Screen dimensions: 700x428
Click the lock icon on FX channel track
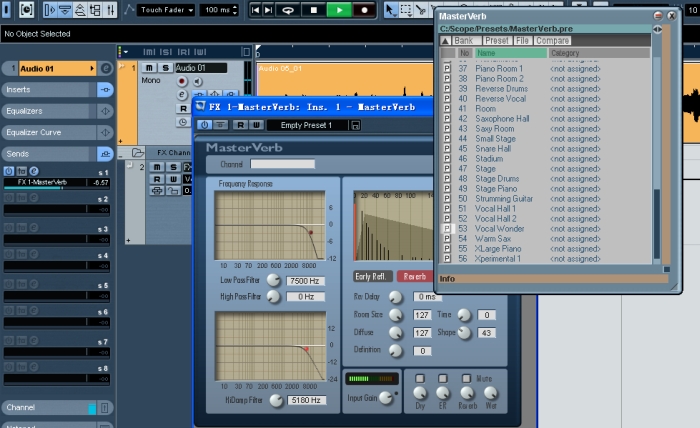pyautogui.click(x=173, y=191)
